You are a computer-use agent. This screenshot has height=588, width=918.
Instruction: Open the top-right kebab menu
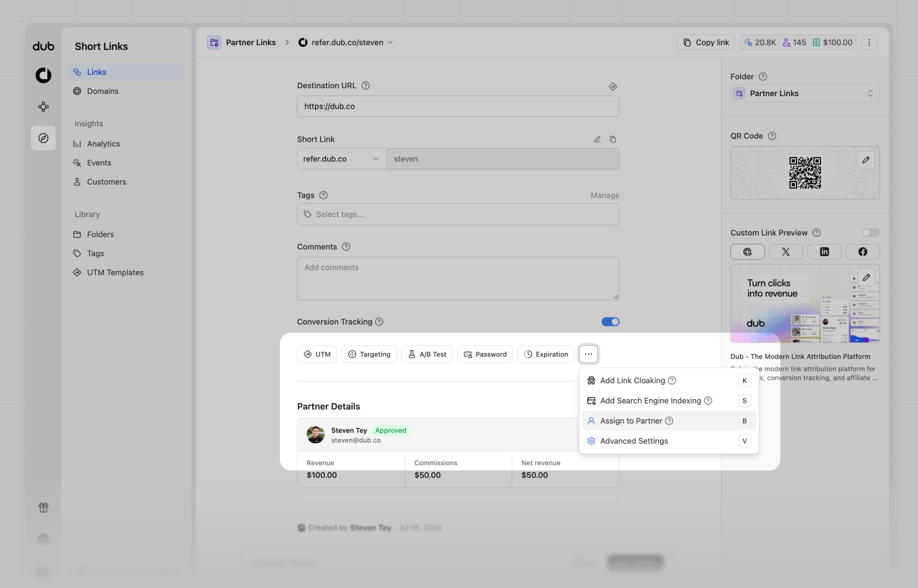(869, 42)
